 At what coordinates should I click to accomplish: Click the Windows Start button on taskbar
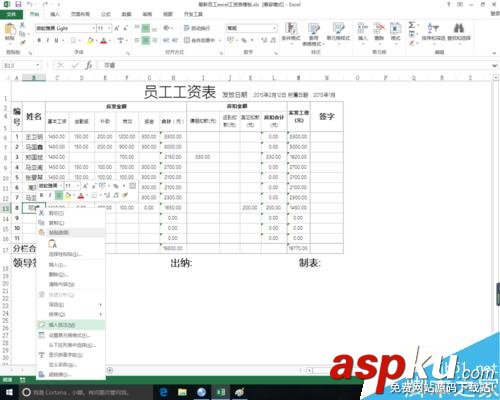[x=9, y=392]
